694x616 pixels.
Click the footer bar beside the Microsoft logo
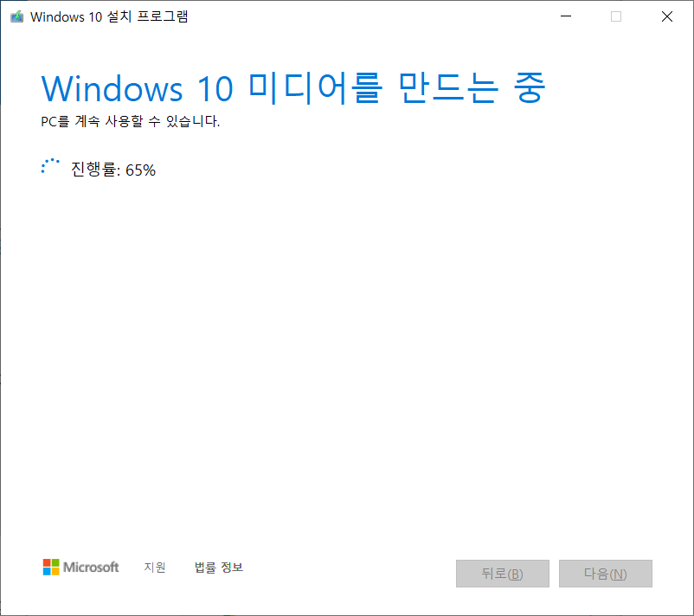point(346,568)
